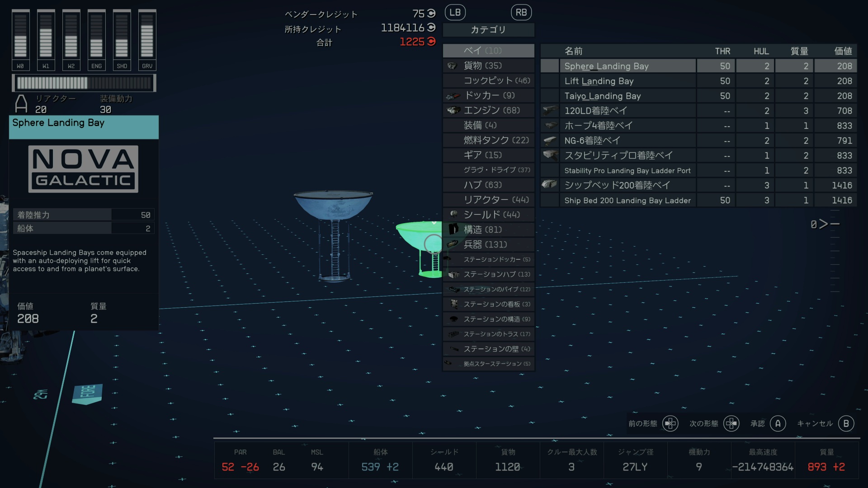Sort list by 名前 column header
The width and height of the screenshot is (868, 488).
coord(573,51)
